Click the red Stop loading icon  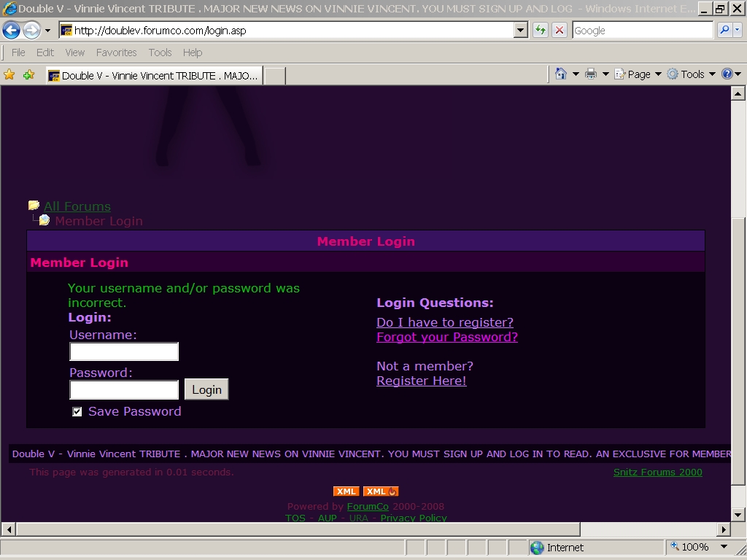(x=560, y=31)
